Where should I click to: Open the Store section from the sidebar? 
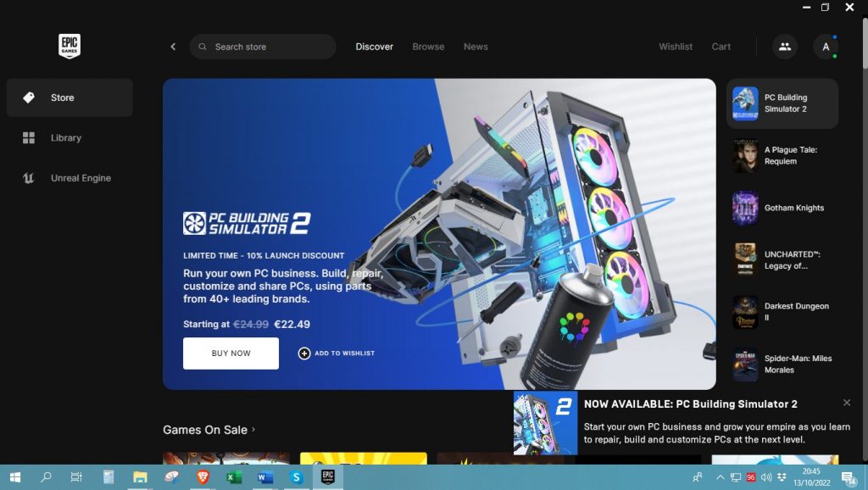point(62,97)
